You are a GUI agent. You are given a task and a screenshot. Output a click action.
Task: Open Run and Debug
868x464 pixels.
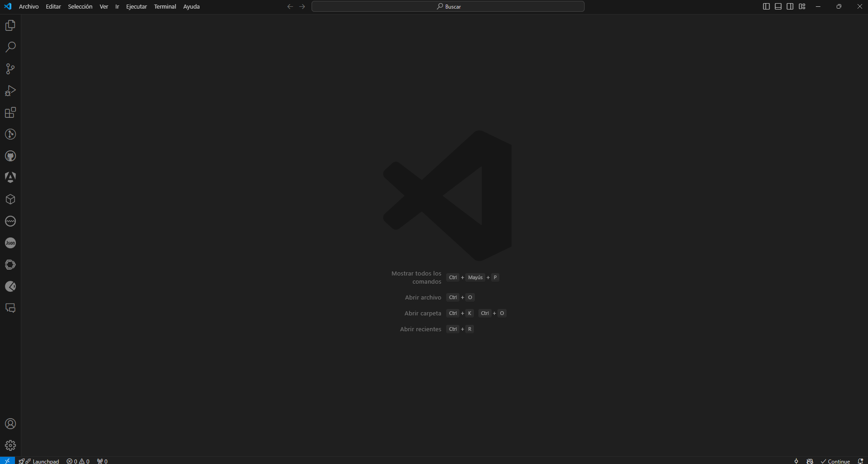coord(10,91)
